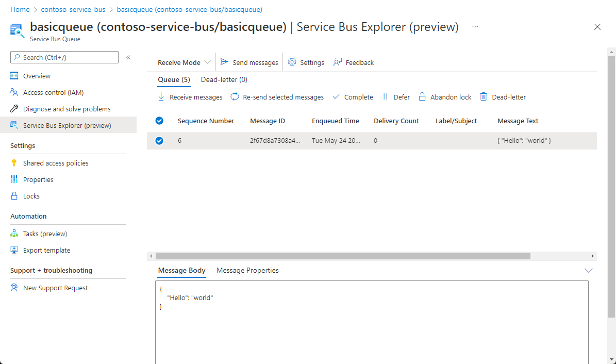
Task: Click inside the message body text area
Action: click(372, 322)
